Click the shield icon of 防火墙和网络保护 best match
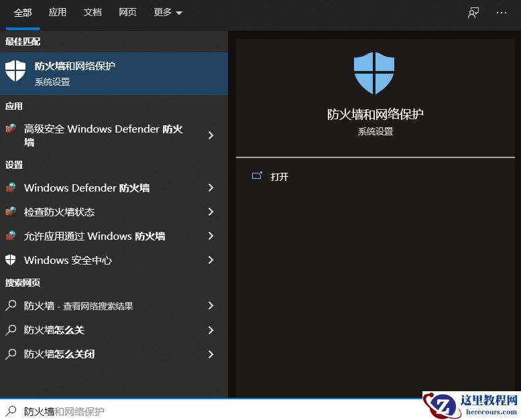Image resolution: width=521 pixels, height=420 pixels. point(15,70)
